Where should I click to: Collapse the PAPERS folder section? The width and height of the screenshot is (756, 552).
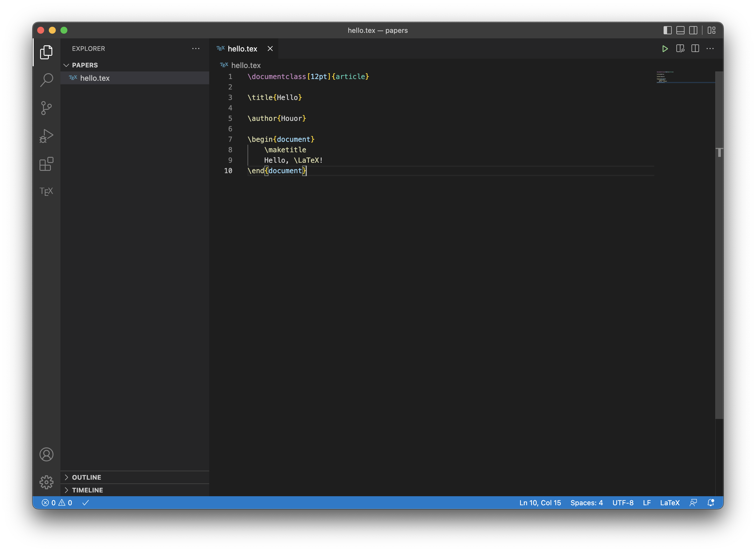(x=67, y=65)
